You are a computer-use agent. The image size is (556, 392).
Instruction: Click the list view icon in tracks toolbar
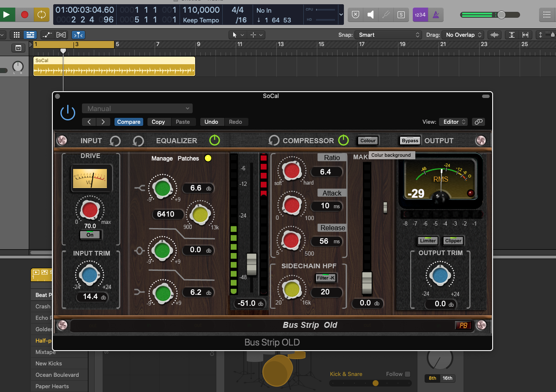[x=30, y=35]
